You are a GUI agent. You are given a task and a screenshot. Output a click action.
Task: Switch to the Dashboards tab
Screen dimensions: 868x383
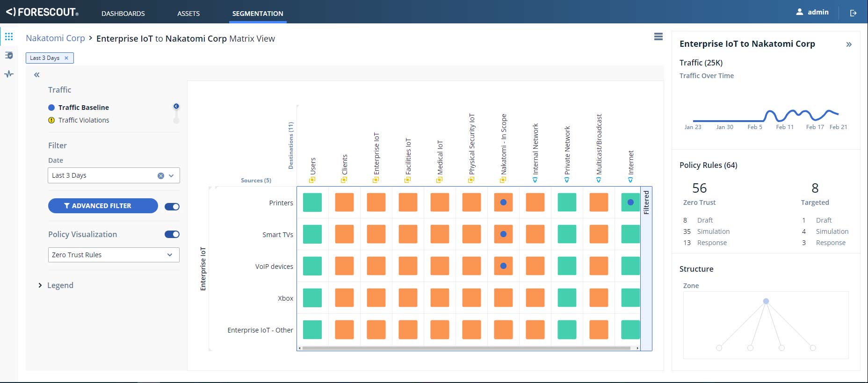(x=123, y=14)
